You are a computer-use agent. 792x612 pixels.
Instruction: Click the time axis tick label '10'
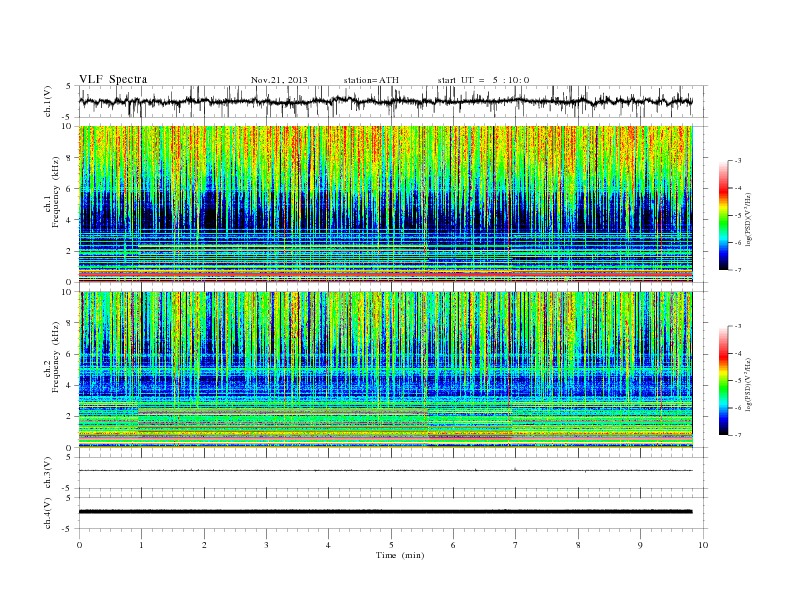(703, 545)
